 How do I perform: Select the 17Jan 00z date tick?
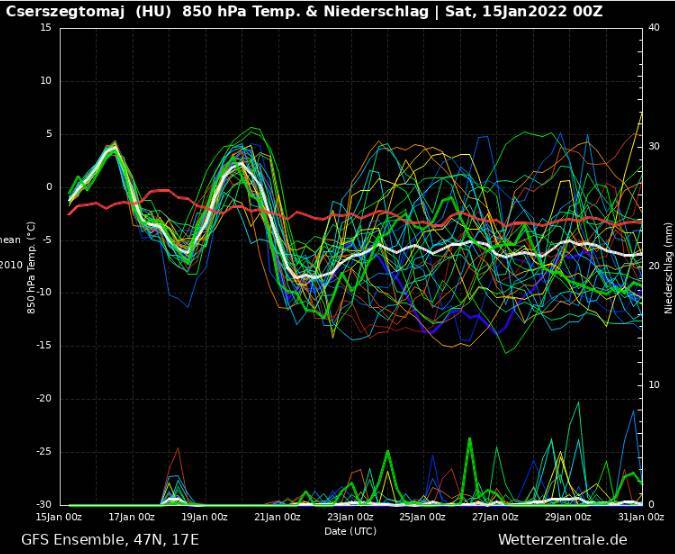(132, 517)
